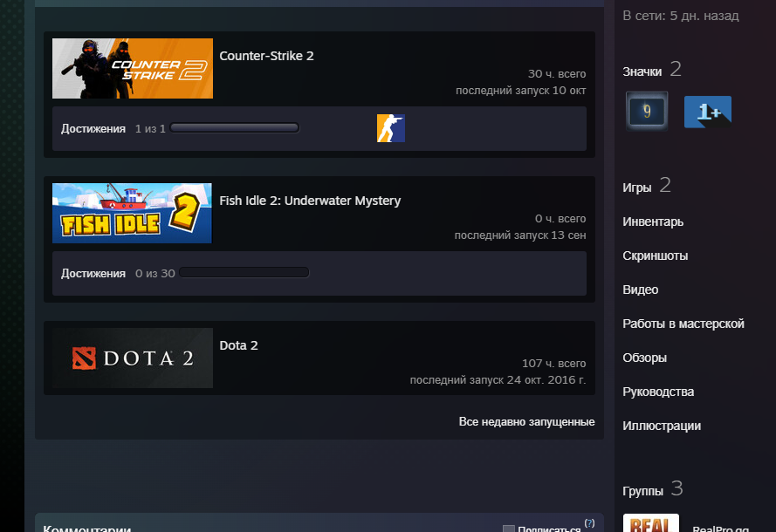Click Fish Idle 2 achievements progress bar
Screen dimensions: 776x532
pos(244,273)
